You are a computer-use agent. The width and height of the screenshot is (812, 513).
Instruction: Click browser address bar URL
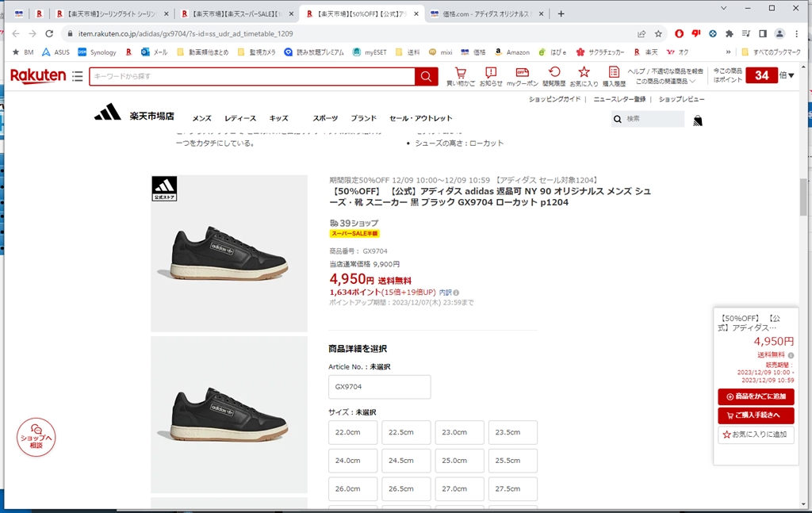tap(186, 33)
